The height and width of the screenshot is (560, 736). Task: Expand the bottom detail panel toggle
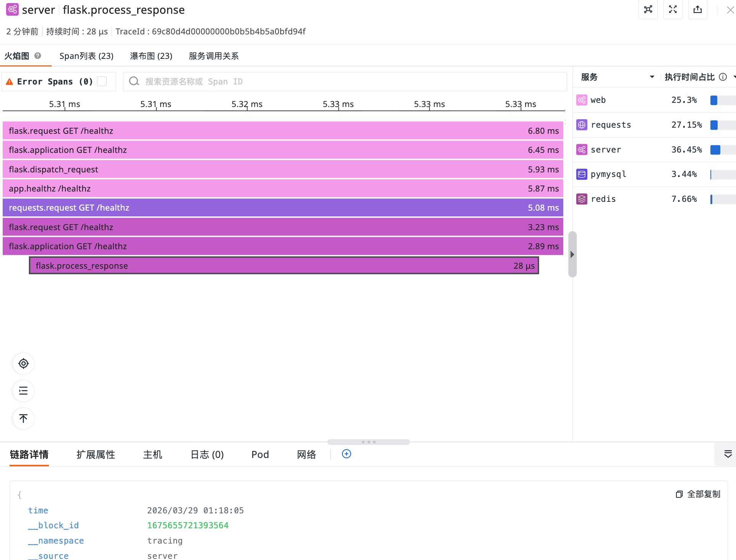(x=728, y=454)
